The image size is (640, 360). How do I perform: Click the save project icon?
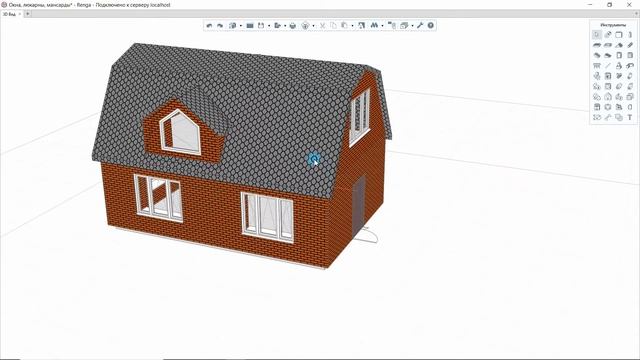[261, 26]
